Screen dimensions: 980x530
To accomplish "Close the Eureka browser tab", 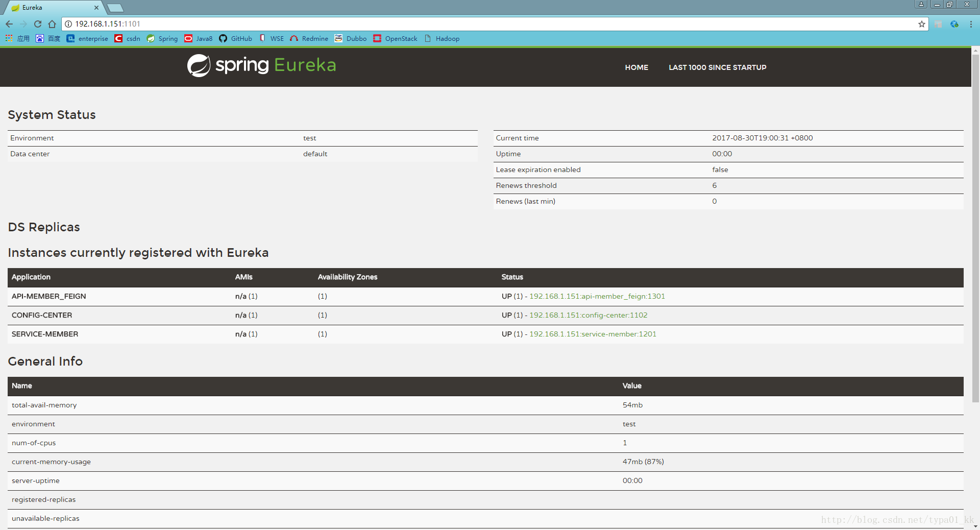I will [96, 8].
